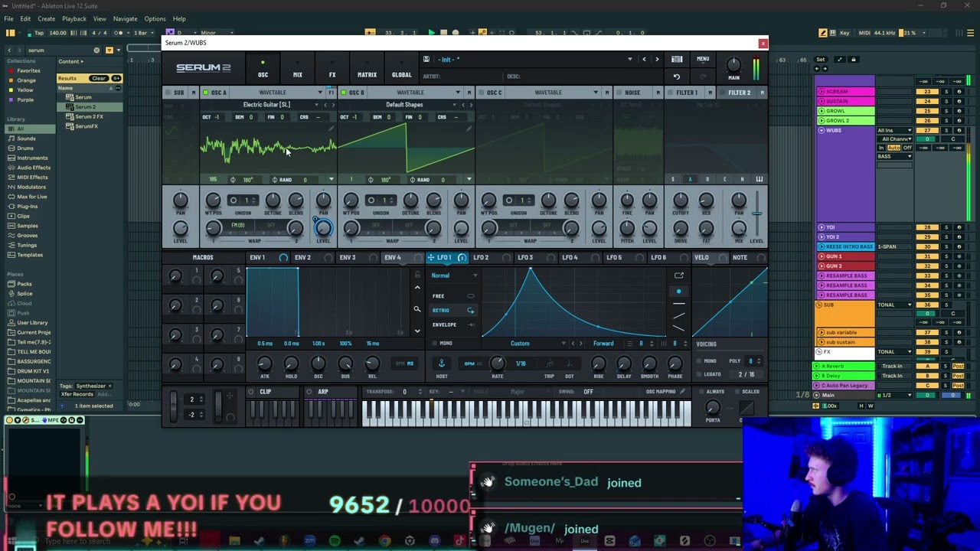Open Max for Live in Ableton browser
Image resolution: width=980 pixels, height=551 pixels.
coord(31,197)
